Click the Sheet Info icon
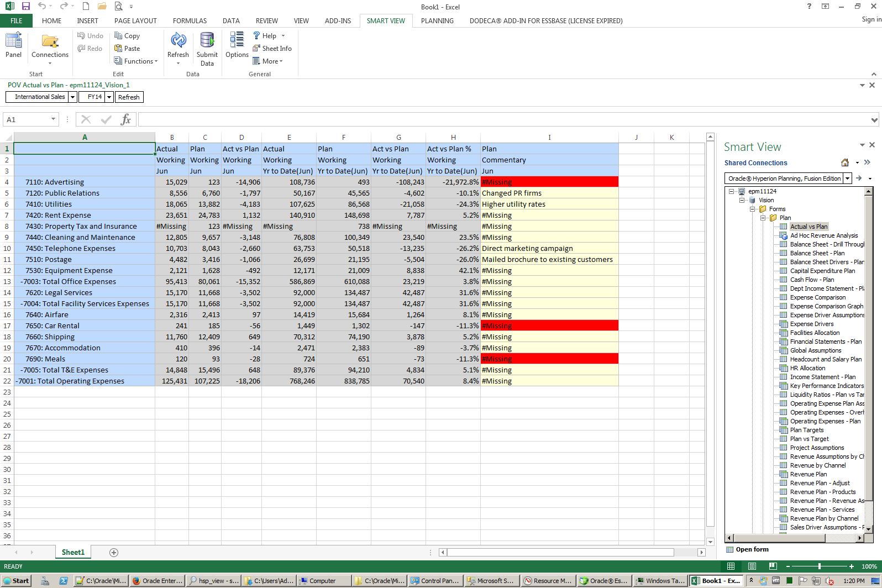 (x=272, y=49)
